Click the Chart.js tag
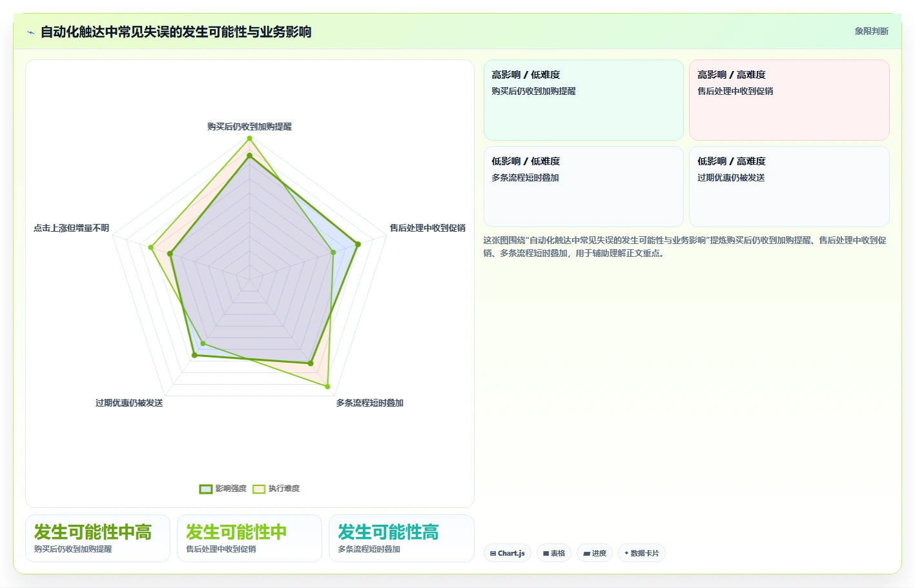 [508, 553]
